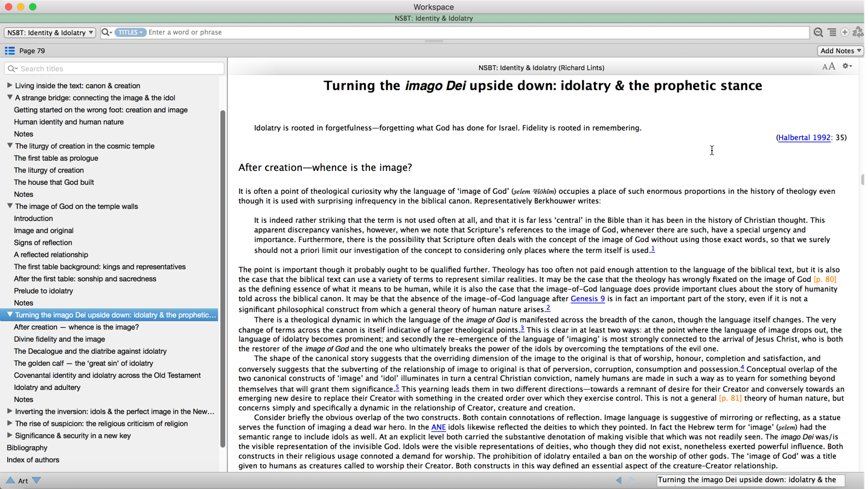Image resolution: width=868 pixels, height=489 pixels.
Task: Select Divine fidelity and the image
Action: 59,339
